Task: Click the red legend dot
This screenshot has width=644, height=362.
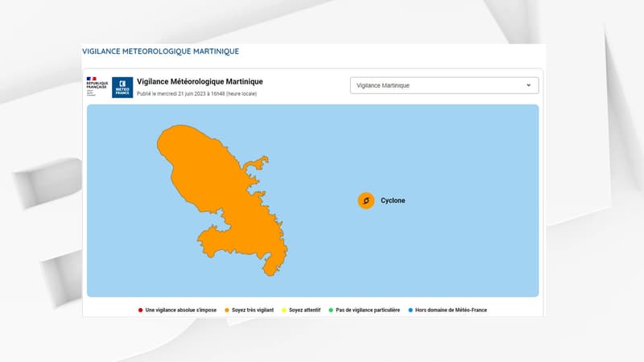Action: (140, 310)
